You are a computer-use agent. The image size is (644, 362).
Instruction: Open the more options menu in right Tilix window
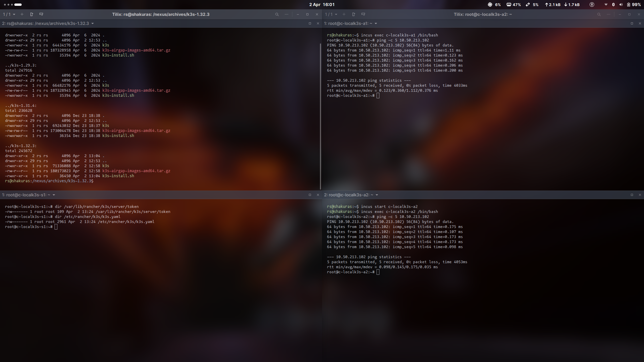(x=609, y=14)
